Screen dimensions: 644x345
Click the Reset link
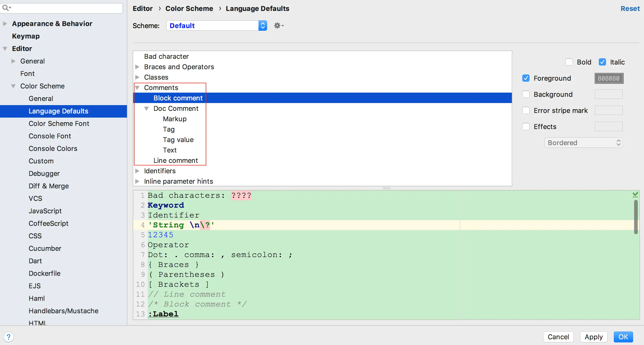pyautogui.click(x=630, y=9)
